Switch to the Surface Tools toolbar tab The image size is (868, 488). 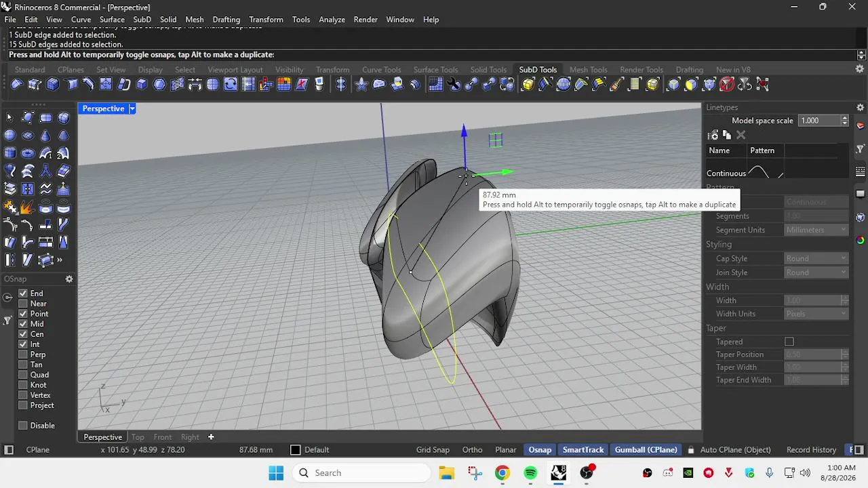(435, 70)
